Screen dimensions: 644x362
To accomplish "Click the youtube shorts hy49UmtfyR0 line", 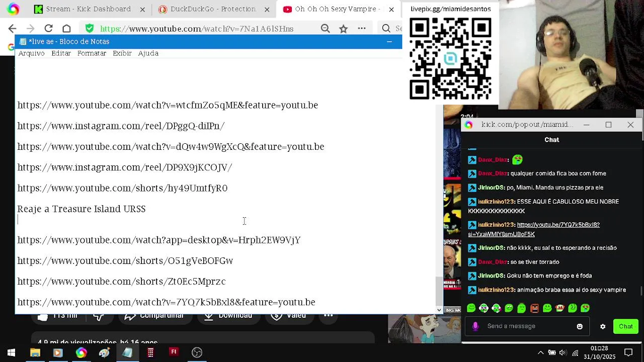I will 122,188.
